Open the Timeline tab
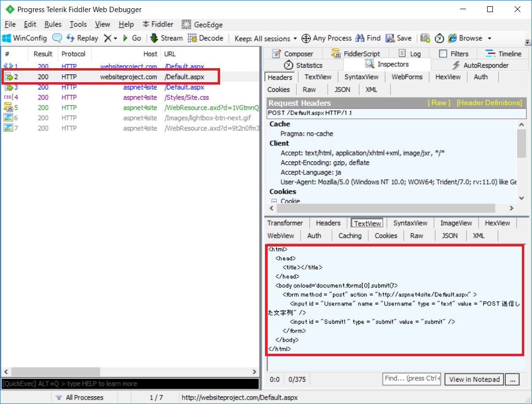The width and height of the screenshot is (532, 404). point(504,54)
